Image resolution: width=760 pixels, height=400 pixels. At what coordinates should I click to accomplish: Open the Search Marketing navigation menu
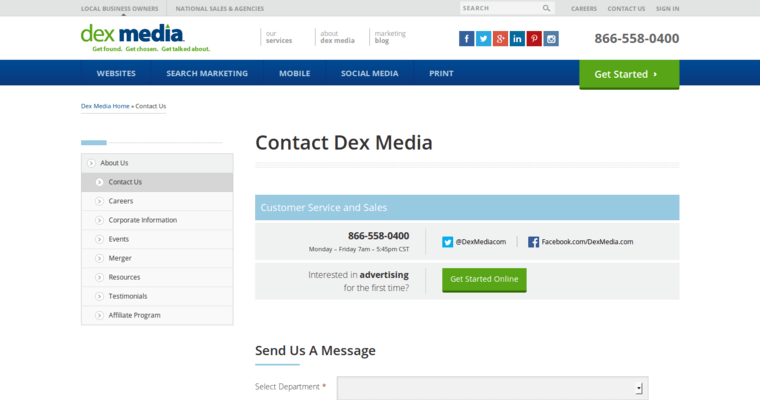(x=207, y=73)
